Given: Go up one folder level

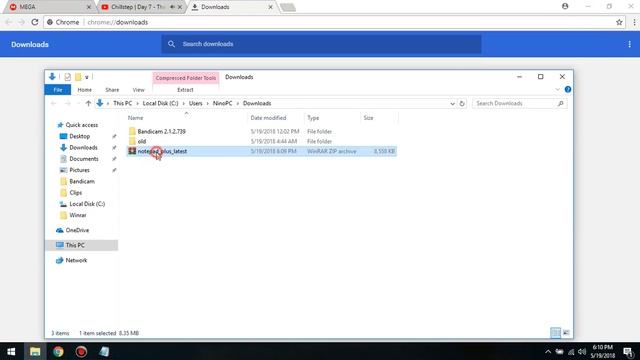Looking at the screenshot, I should tap(88, 104).
